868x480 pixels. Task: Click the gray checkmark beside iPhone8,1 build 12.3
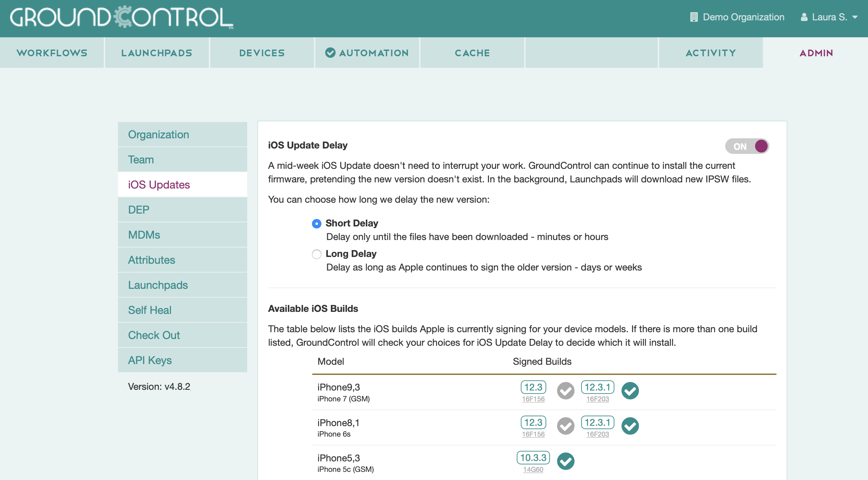coord(566,426)
